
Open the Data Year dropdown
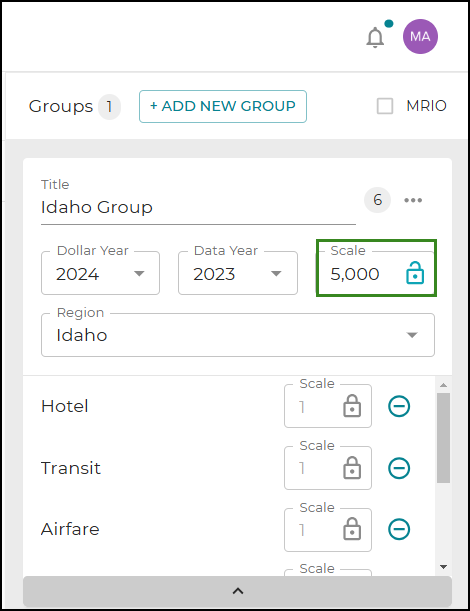coord(238,273)
